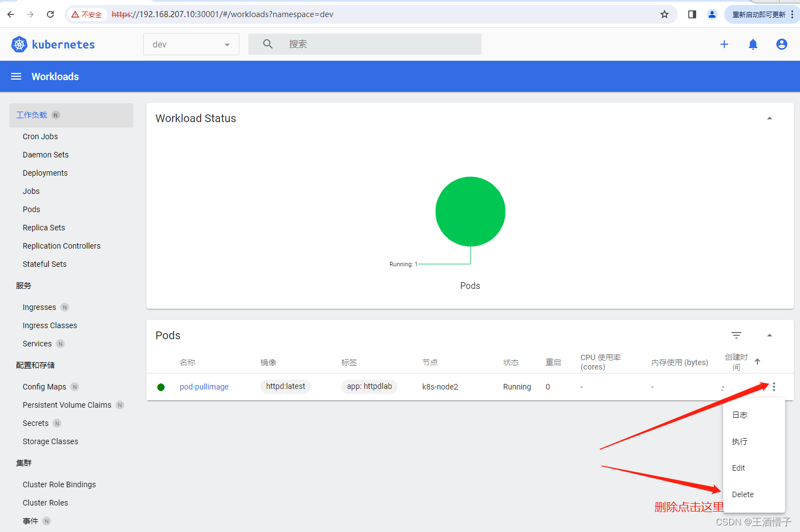Open 配置和存储 section
Image resolution: width=800 pixels, height=532 pixels.
(x=35, y=365)
